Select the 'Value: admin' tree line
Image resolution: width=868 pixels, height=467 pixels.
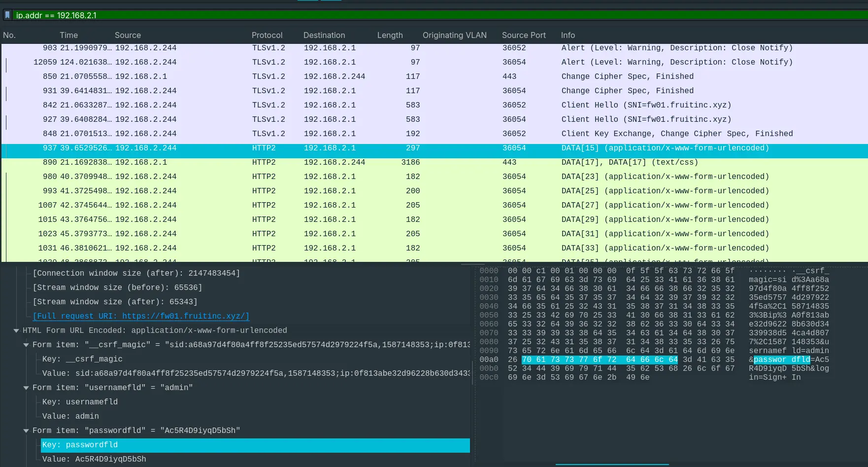pos(70,416)
